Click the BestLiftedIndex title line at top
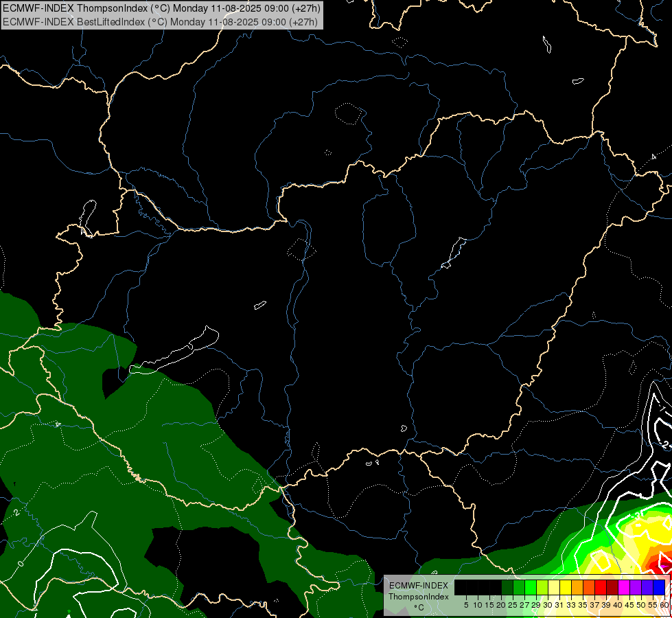This screenshot has height=618, width=672. (x=161, y=21)
